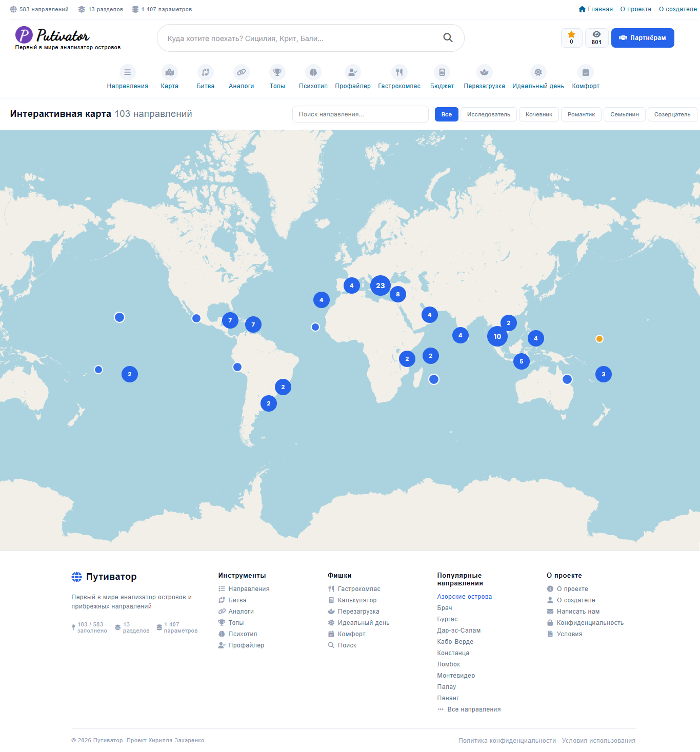Open the Комфорт calendar icon

pos(586,72)
